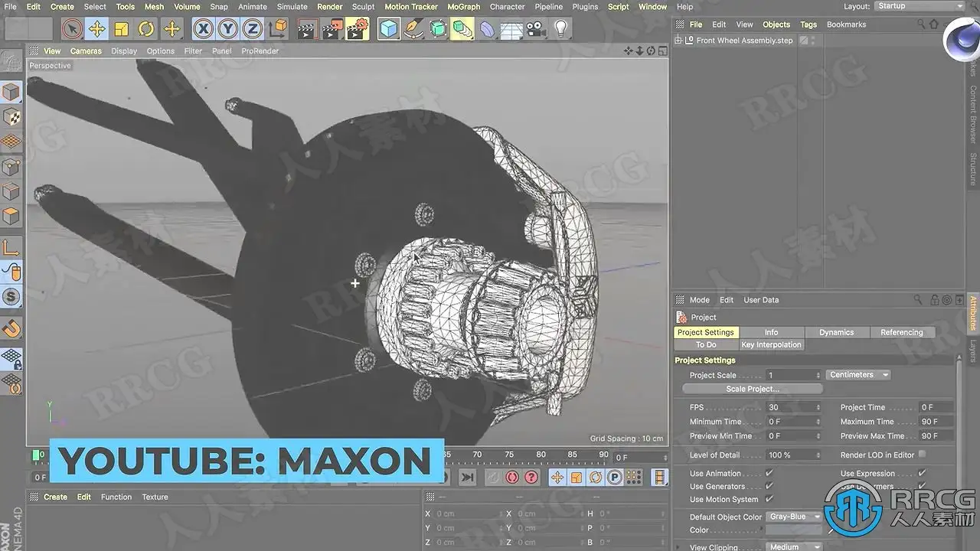The width and height of the screenshot is (980, 551).
Task: Open the Subdivision Surface generators icon
Action: (438, 29)
